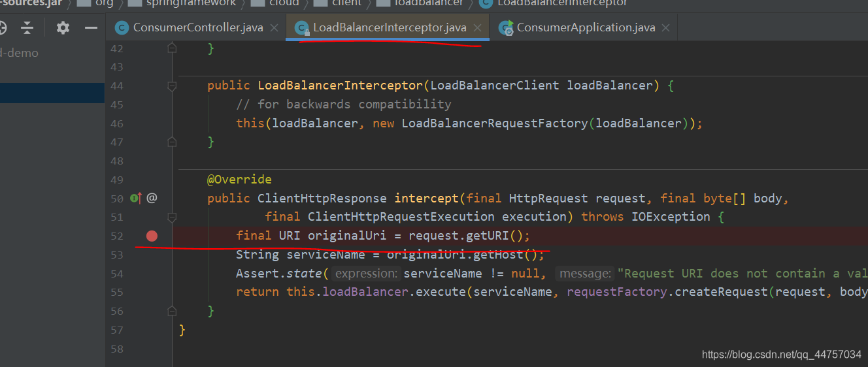Click the LoadBalancerRequestFactory constructor call

point(494,123)
